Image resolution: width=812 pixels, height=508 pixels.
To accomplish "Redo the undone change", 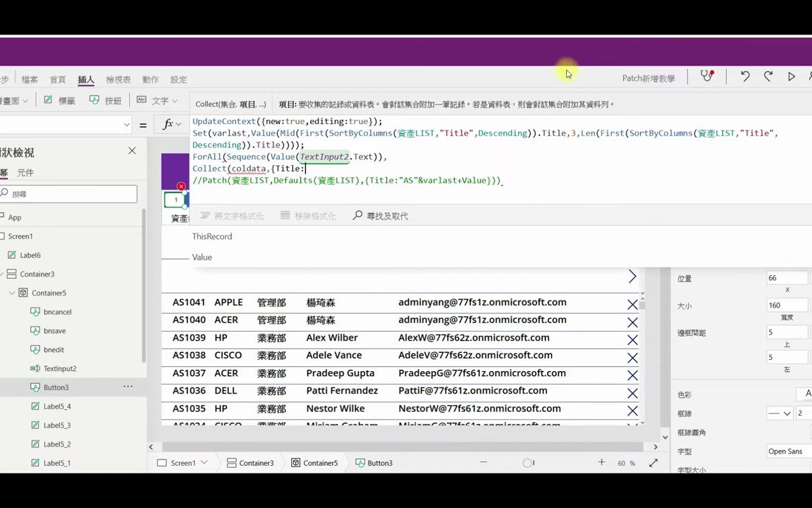I will click(768, 76).
